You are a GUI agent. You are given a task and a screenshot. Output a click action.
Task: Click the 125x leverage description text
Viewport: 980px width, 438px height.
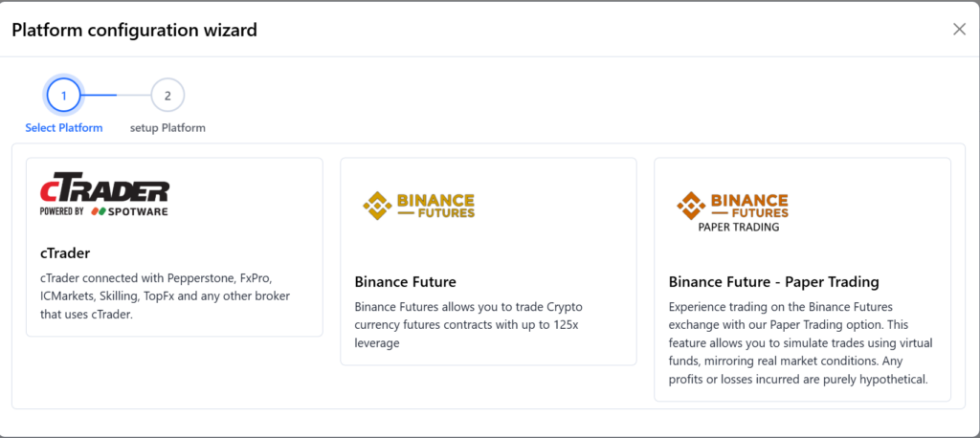pyautogui.click(x=468, y=324)
